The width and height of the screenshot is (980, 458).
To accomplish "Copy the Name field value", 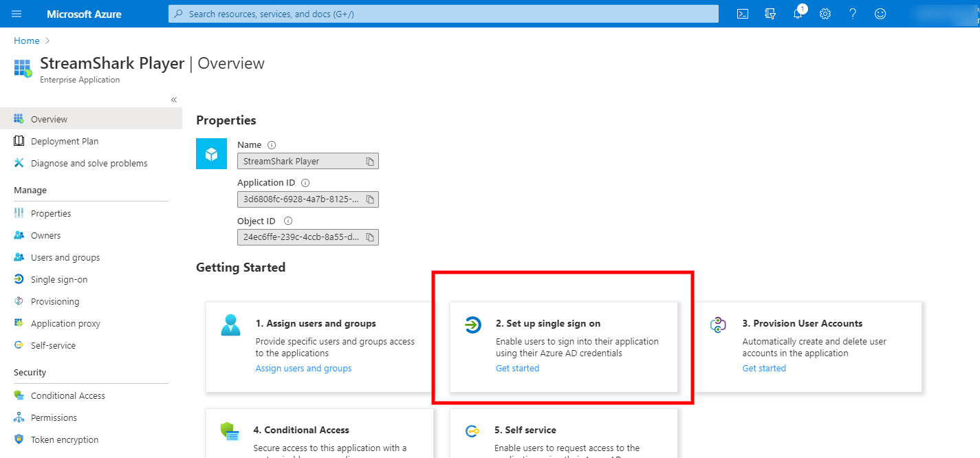I will click(x=370, y=161).
